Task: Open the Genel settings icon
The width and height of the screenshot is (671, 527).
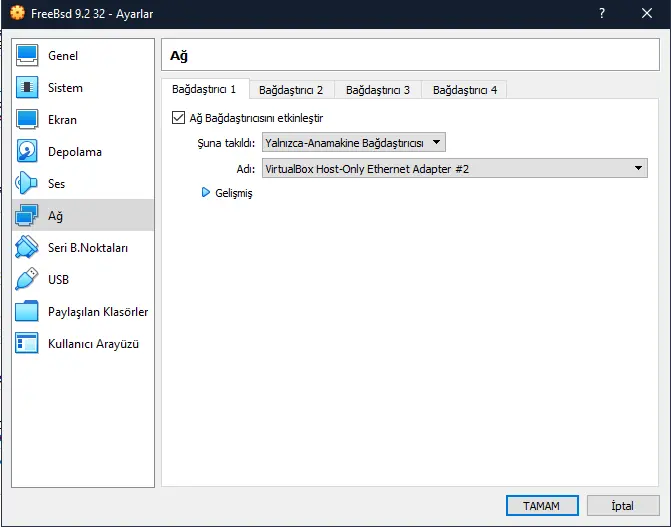Action: (28, 56)
